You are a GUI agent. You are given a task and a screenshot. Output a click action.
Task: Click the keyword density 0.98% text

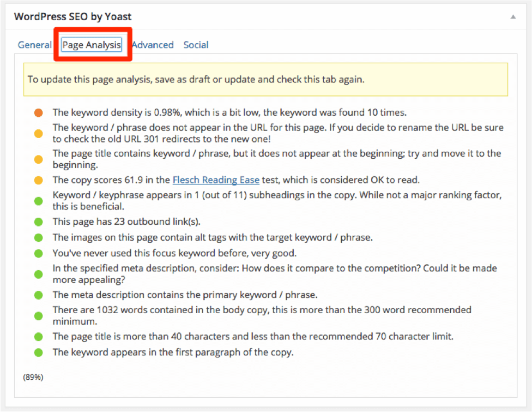(229, 112)
